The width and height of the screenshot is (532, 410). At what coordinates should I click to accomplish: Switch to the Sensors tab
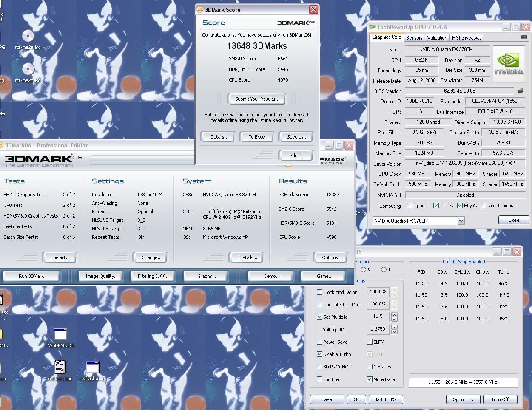414,38
